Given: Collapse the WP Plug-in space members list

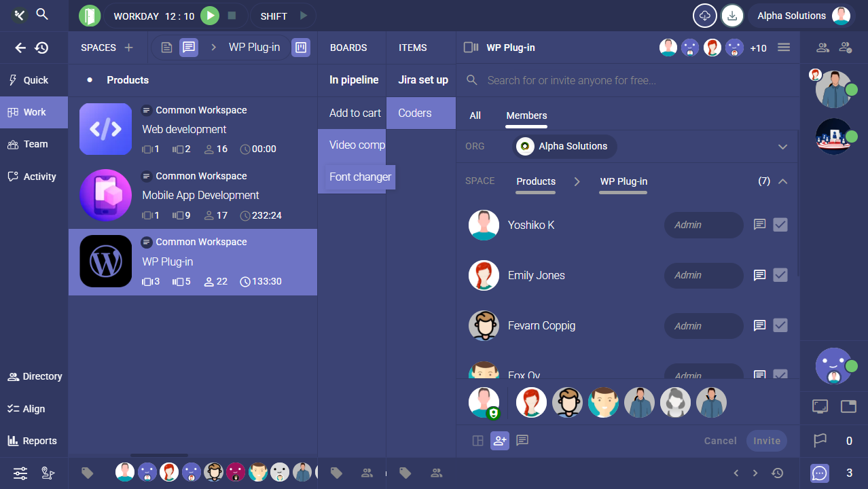Looking at the screenshot, I should point(782,181).
